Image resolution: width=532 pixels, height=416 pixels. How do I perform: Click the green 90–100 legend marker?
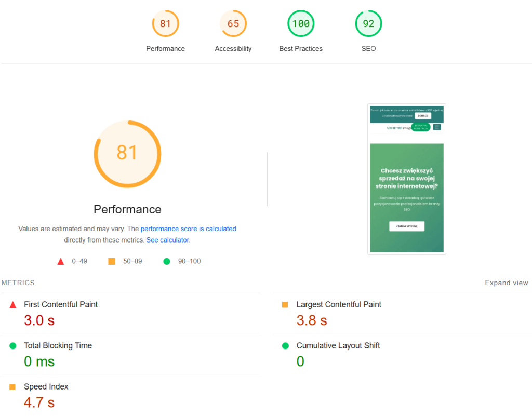pyautogui.click(x=167, y=261)
